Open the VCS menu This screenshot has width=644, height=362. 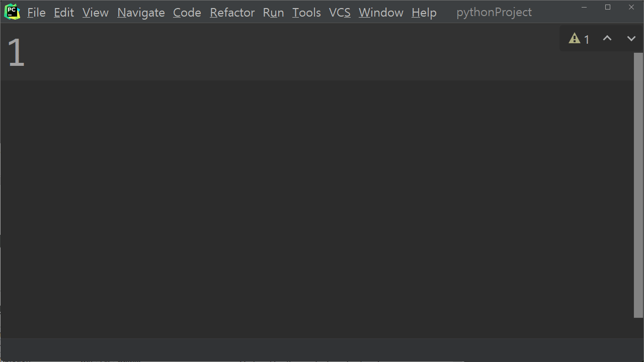point(340,13)
